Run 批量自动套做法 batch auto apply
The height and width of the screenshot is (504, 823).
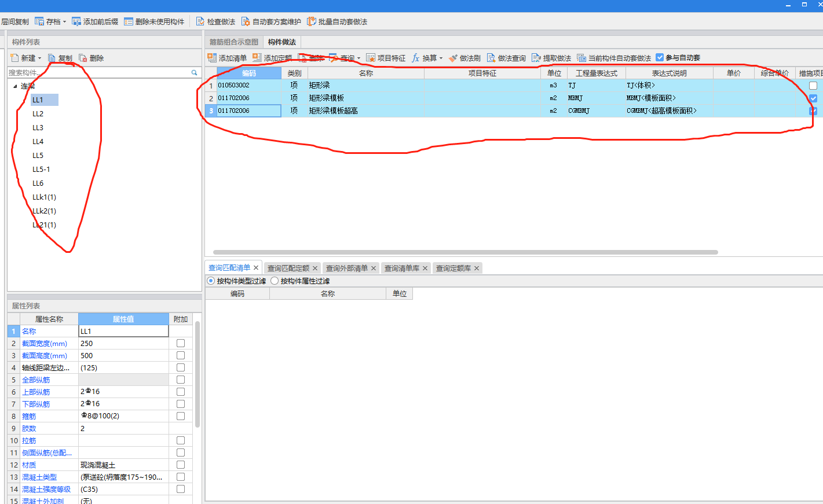[x=337, y=21]
